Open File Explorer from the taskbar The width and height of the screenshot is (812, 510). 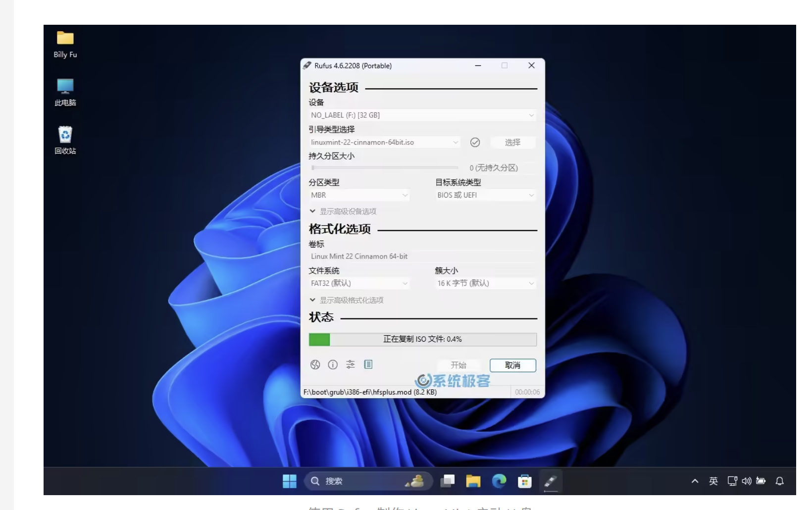473,481
